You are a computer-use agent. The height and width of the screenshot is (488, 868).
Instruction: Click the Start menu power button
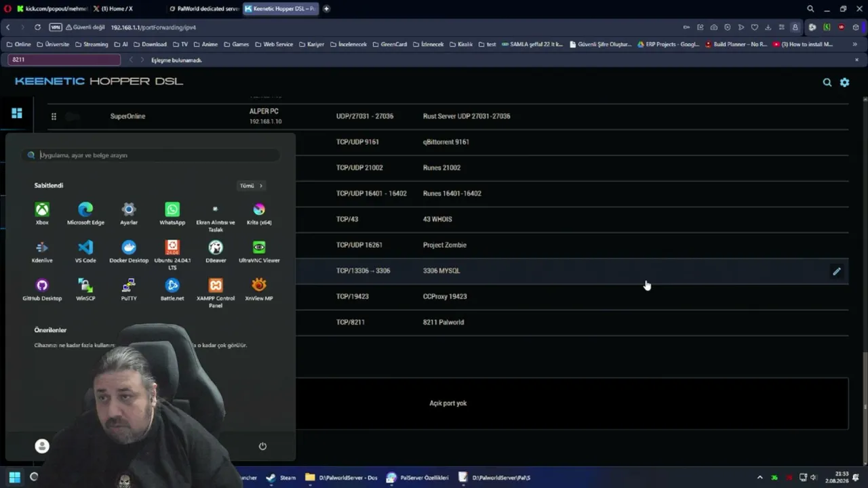tap(262, 446)
